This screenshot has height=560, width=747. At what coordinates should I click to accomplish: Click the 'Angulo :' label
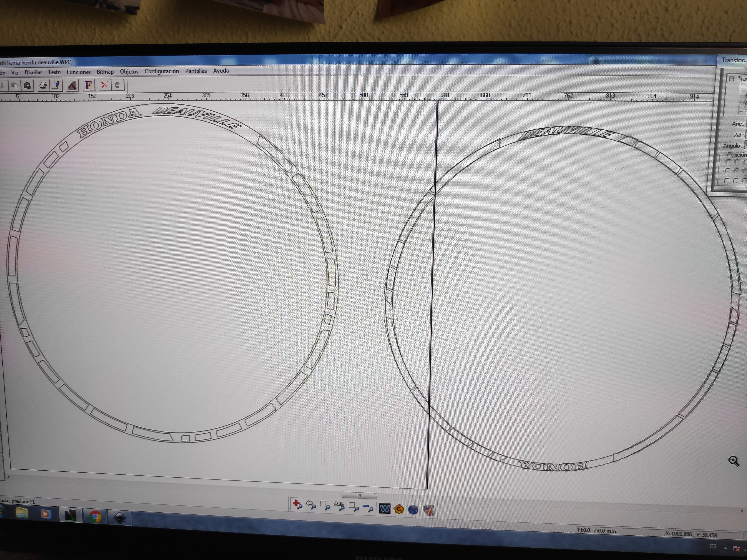pos(733,146)
